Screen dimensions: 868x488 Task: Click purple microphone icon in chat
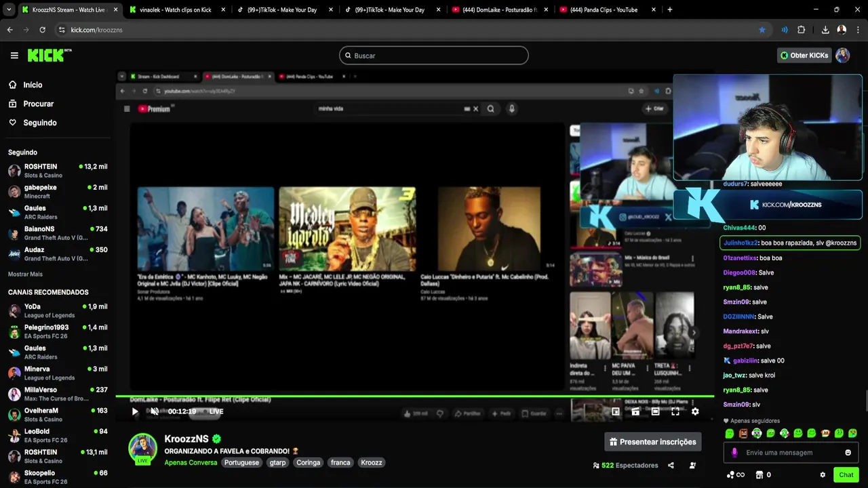coord(734,453)
